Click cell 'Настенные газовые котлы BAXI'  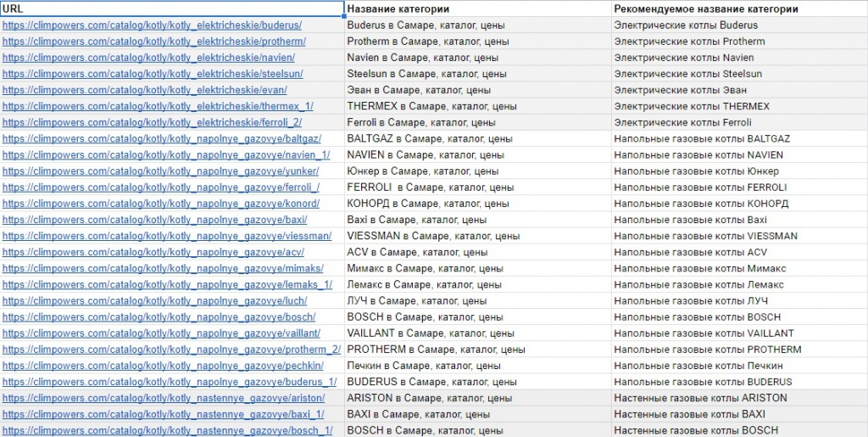(690, 414)
